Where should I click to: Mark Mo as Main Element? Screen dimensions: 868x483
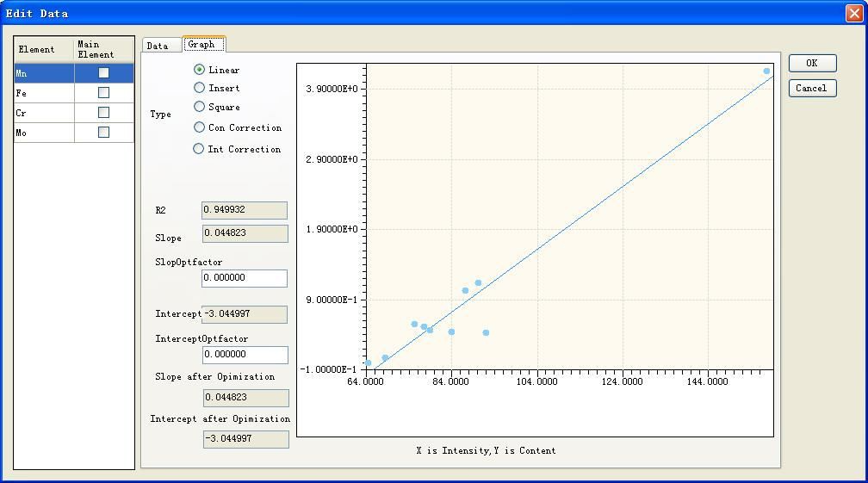(x=103, y=133)
